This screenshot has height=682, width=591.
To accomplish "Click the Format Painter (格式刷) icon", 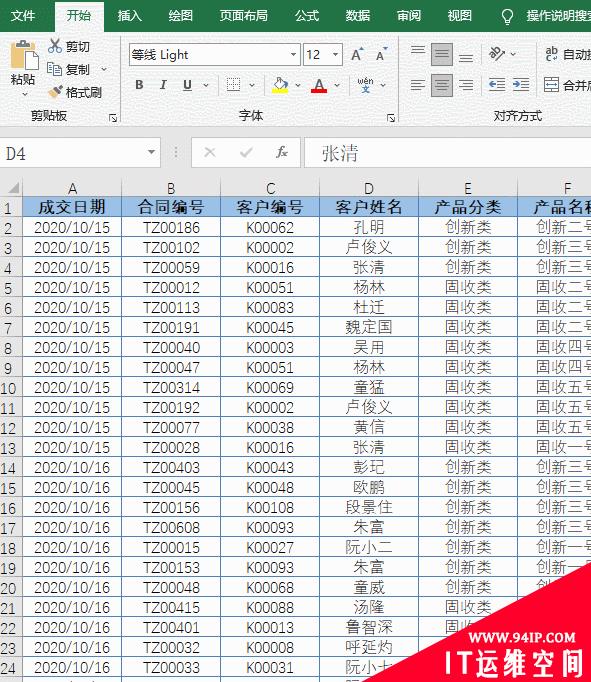I will coord(55,92).
